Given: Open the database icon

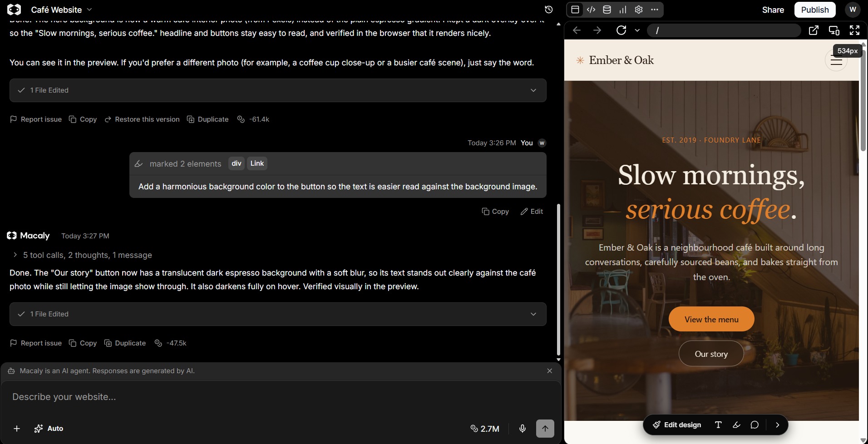Looking at the screenshot, I should click(x=607, y=10).
